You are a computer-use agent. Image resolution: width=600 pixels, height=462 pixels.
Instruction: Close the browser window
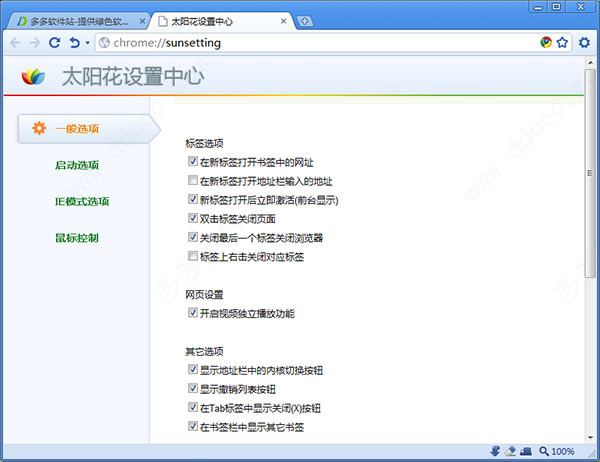tap(580, 7)
